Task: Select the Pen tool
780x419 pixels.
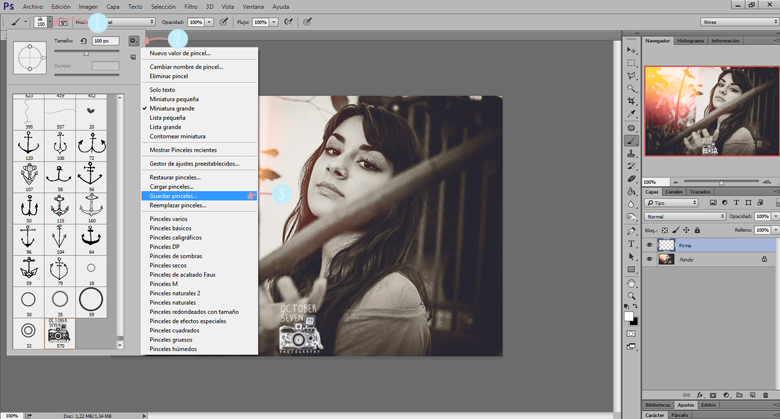Action: (631, 231)
